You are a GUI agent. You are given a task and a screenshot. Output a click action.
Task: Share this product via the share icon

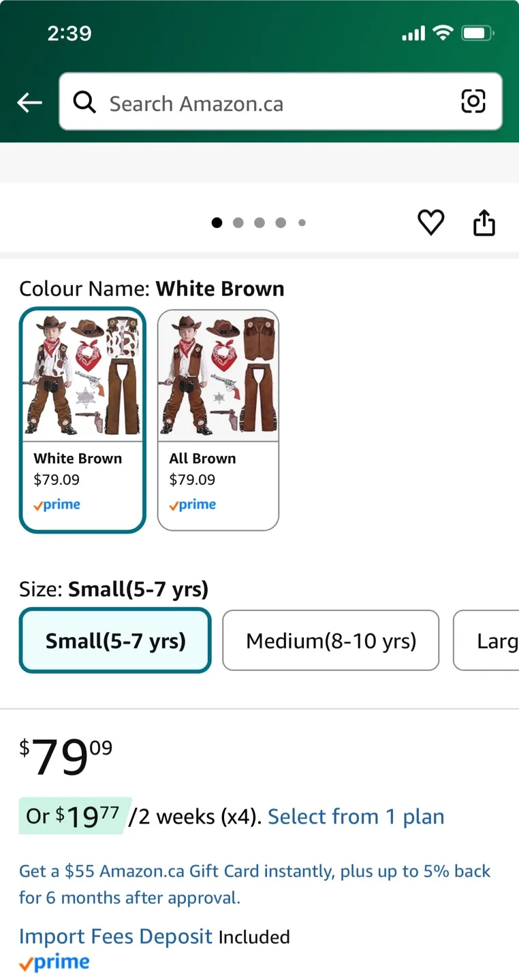[x=484, y=223]
